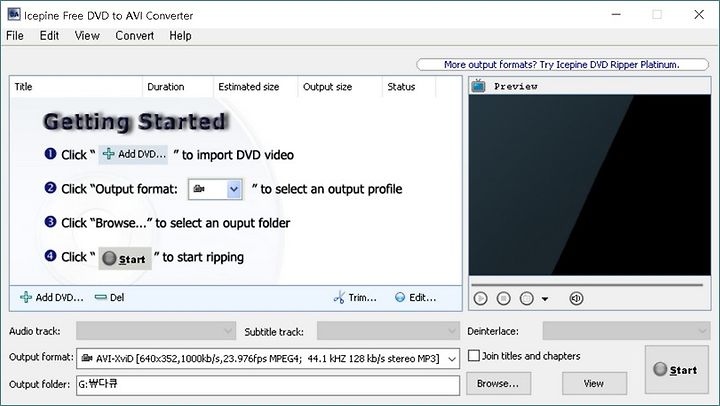Viewport: 720px width, 406px height.
Task: Close the converter window
Action: point(699,15)
